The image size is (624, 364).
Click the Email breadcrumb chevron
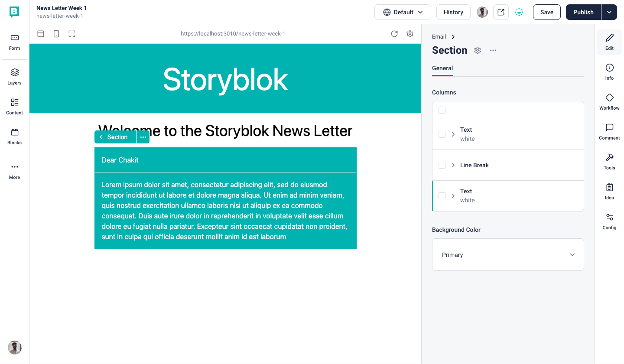453,37
